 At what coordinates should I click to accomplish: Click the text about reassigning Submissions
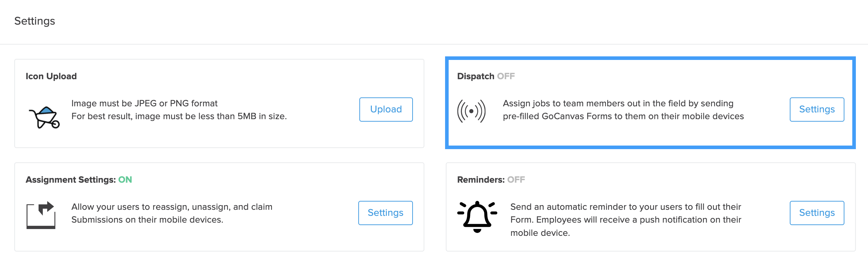coord(172,213)
